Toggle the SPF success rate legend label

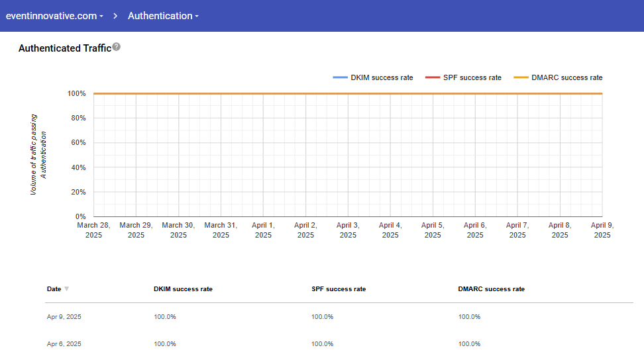[x=472, y=77]
